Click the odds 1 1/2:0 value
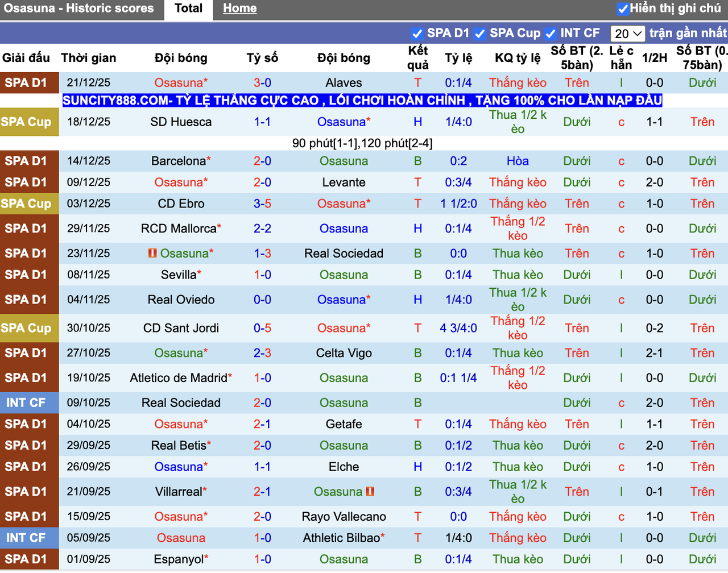The width and height of the screenshot is (728, 573). tap(458, 204)
